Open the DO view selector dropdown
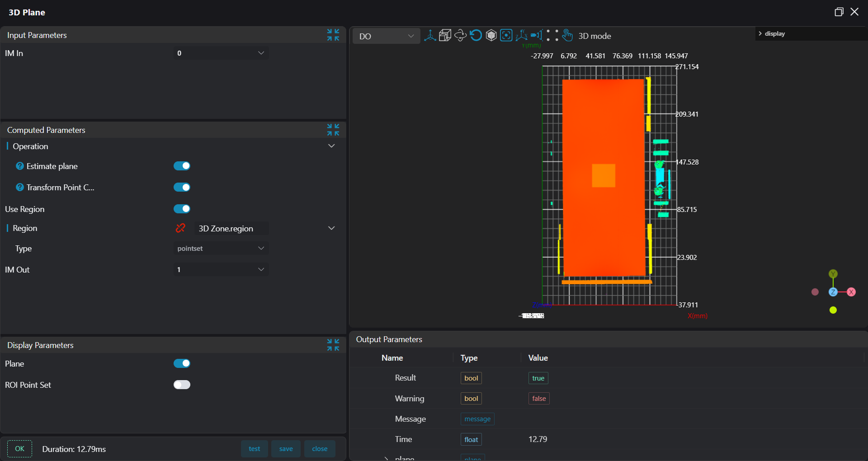The width and height of the screenshot is (868, 461). click(386, 36)
